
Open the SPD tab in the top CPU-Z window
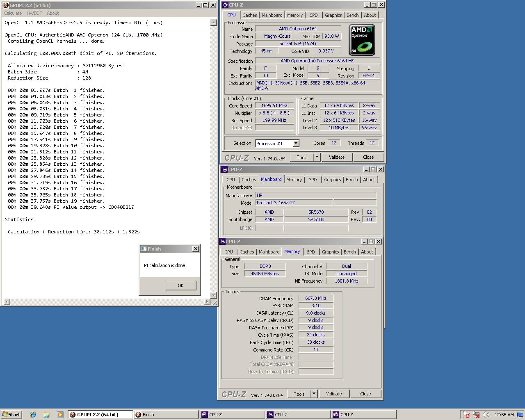pos(314,15)
